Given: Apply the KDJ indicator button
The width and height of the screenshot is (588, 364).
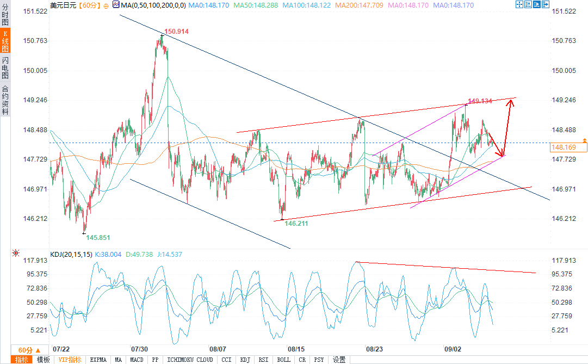Looking at the screenshot, I should tap(245, 360).
